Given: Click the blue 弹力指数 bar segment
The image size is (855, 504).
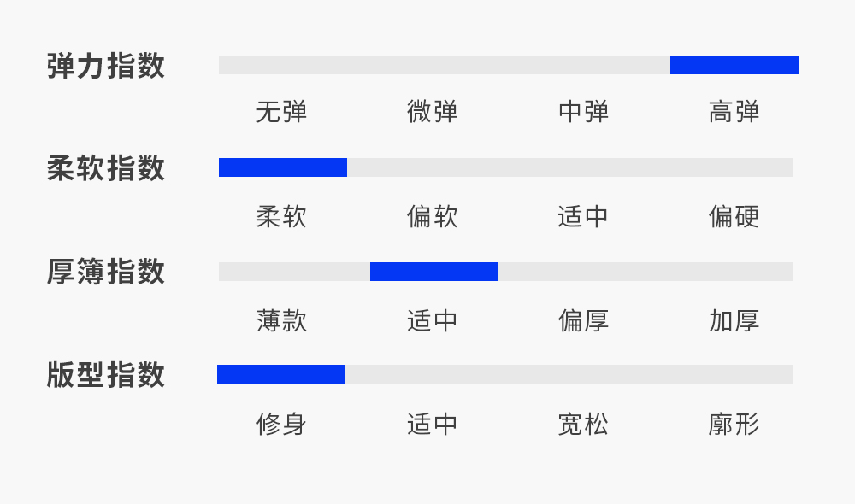Looking at the screenshot, I should coord(734,65).
